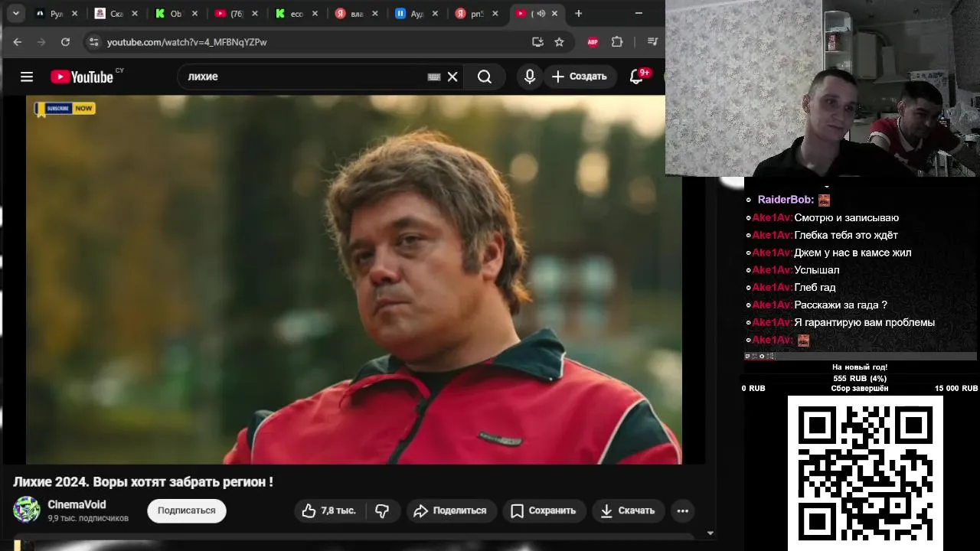
Task: Open the notifications bell
Action: coord(637,77)
